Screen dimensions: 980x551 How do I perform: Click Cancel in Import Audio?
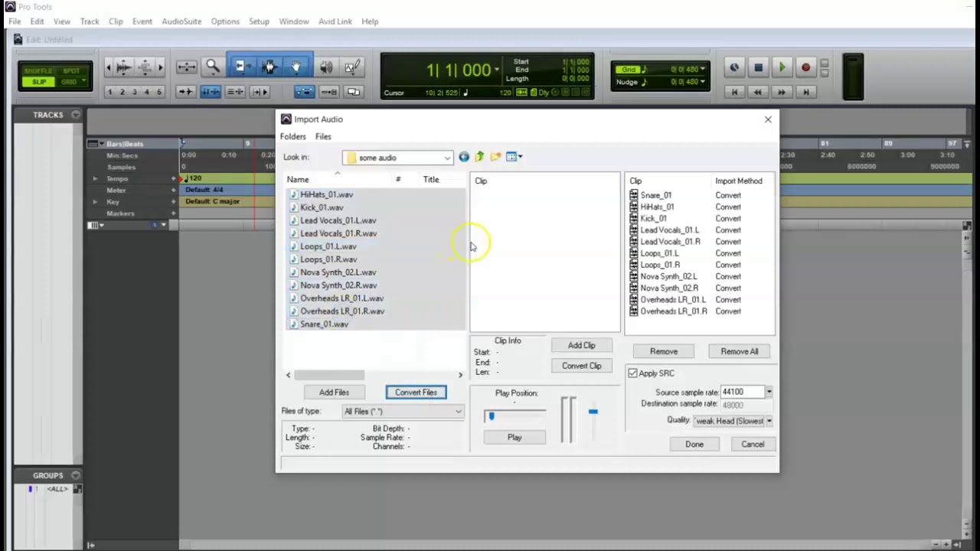click(x=753, y=445)
